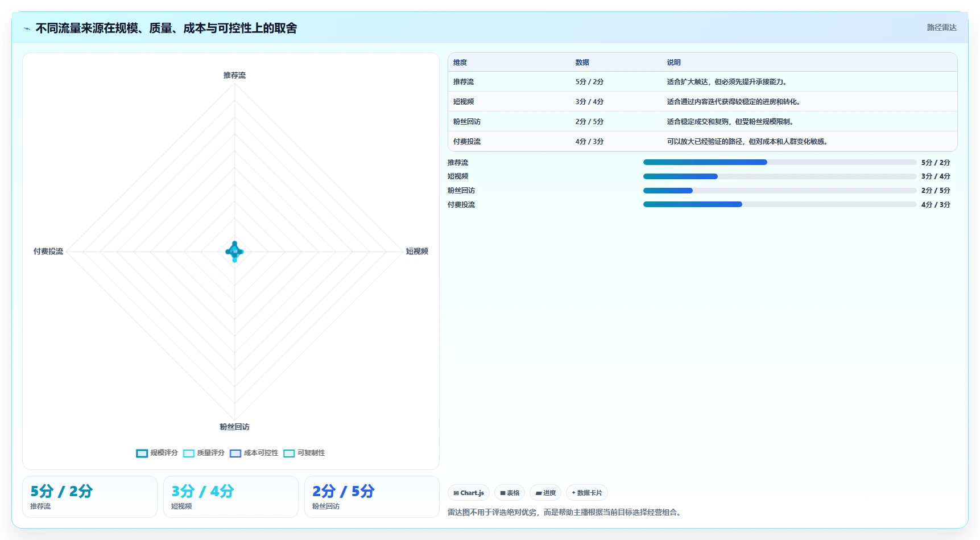
Task: Click the 推荐流 radar axis label
Action: pyautogui.click(x=234, y=76)
